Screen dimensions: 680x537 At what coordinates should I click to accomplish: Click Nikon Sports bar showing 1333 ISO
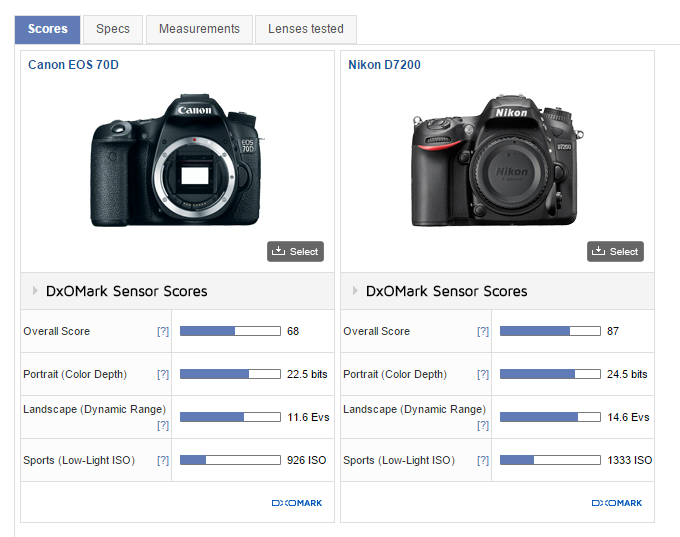point(550,460)
